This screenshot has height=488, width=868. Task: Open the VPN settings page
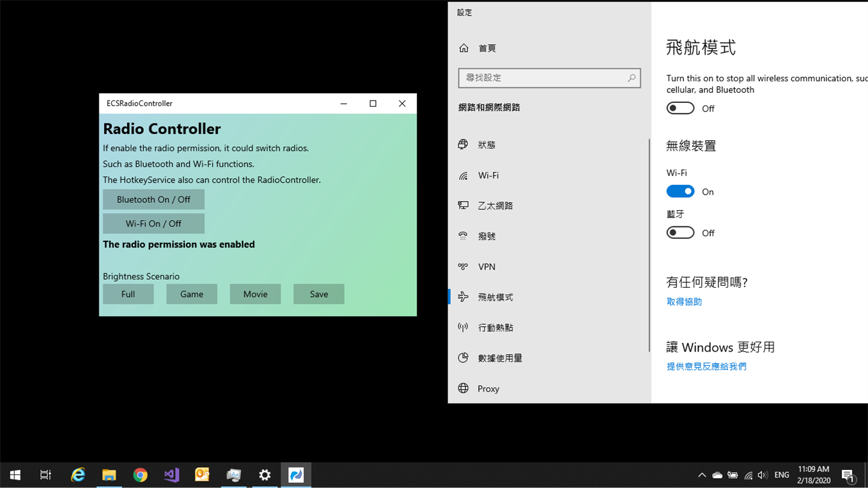486,266
